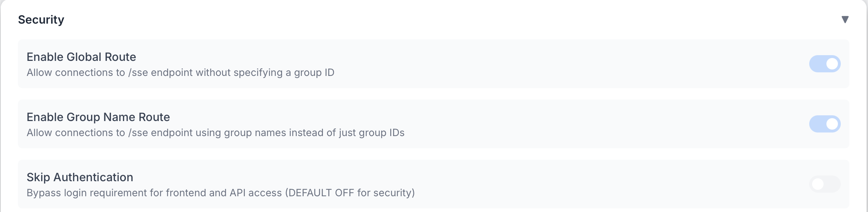Click the "(DEFAULT OFF for security)" note
This screenshot has height=212, width=868.
click(x=350, y=193)
